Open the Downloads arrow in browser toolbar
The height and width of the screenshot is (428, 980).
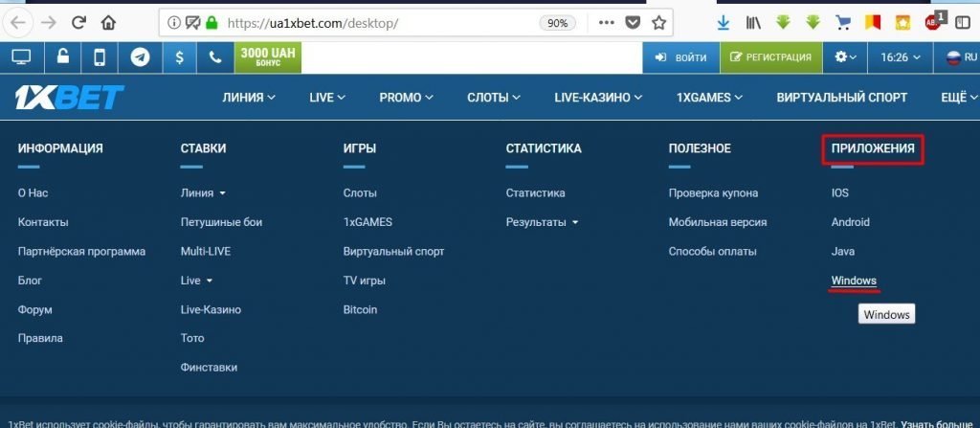tap(724, 23)
